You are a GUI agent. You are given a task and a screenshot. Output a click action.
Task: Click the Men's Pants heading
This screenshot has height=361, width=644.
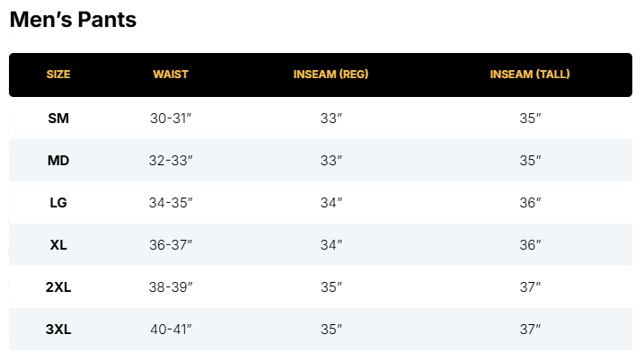point(73,20)
